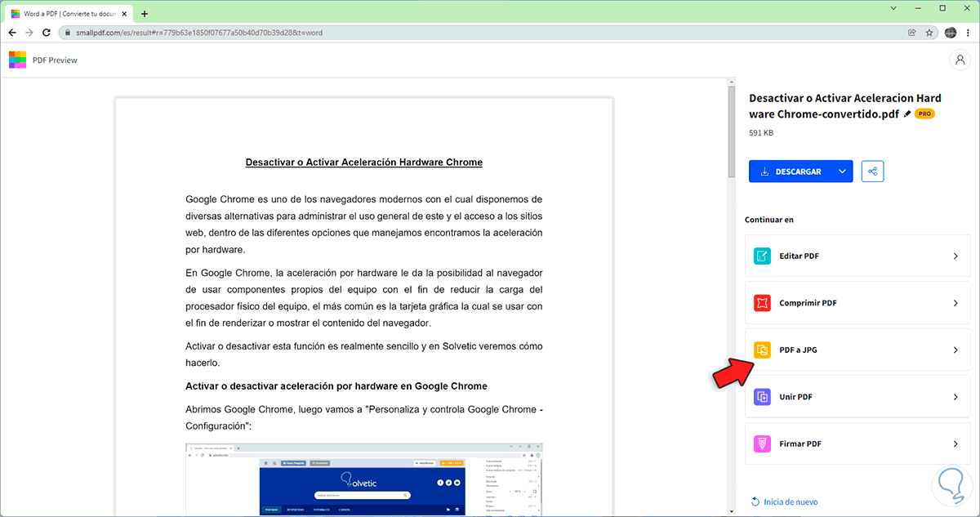Click the PDF Preview header text
980x517 pixels.
coord(55,60)
